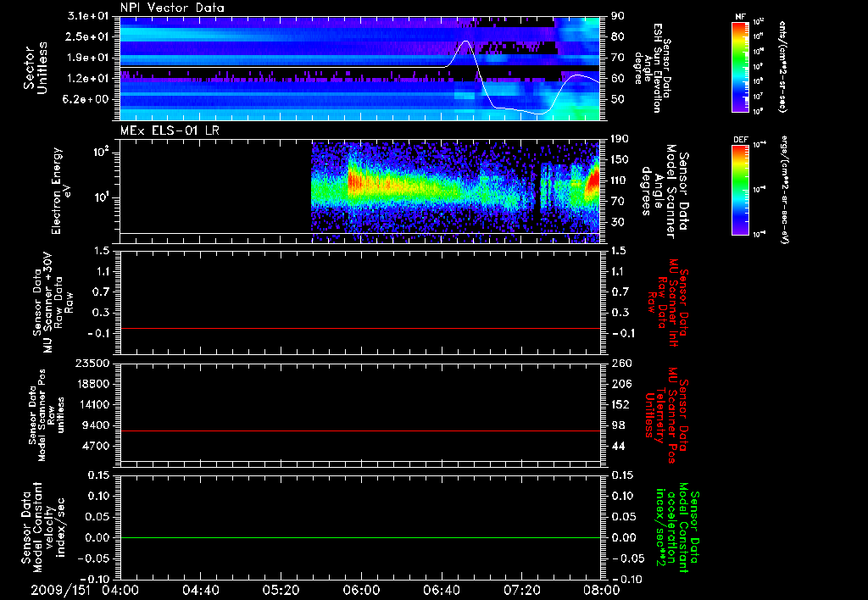The image size is (868, 600).
Task: Click the 05:20 time tick label
Action: click(x=281, y=590)
